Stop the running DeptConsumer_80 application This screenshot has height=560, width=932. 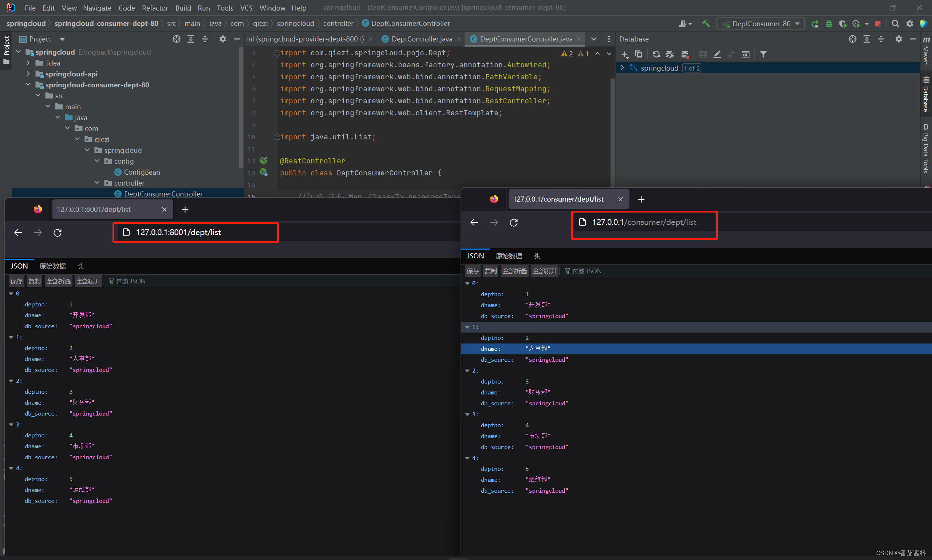[878, 24]
